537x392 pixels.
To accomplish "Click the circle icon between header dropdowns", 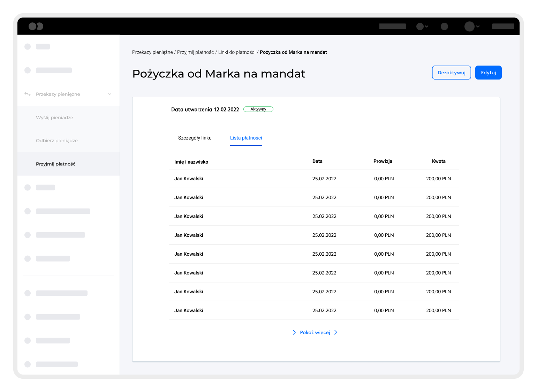I will pyautogui.click(x=444, y=26).
